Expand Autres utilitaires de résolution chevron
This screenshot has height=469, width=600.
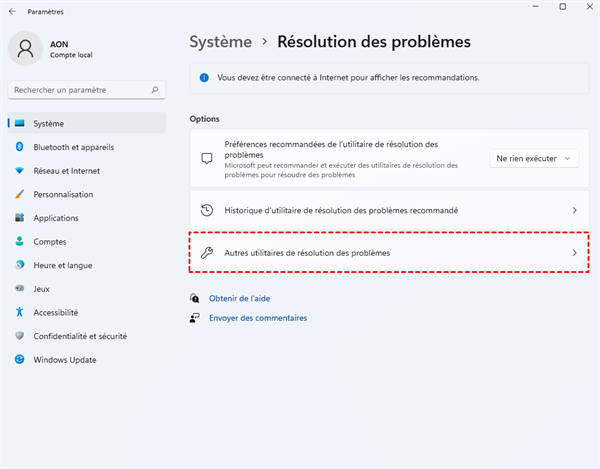574,253
